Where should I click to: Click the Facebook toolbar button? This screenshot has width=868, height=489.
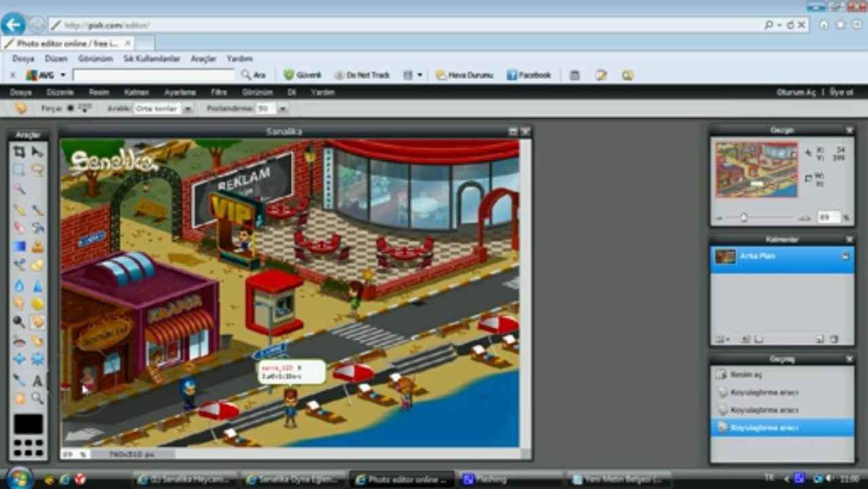pos(529,75)
